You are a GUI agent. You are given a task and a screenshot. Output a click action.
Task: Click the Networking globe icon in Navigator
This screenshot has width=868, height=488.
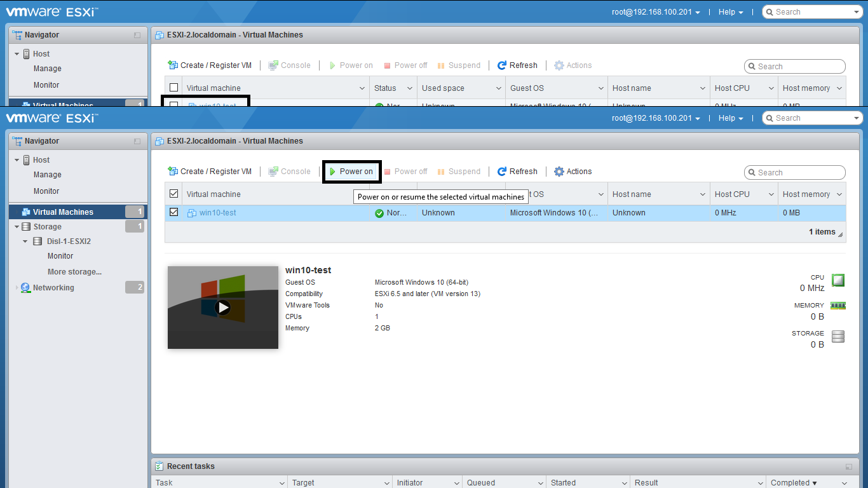coord(25,288)
